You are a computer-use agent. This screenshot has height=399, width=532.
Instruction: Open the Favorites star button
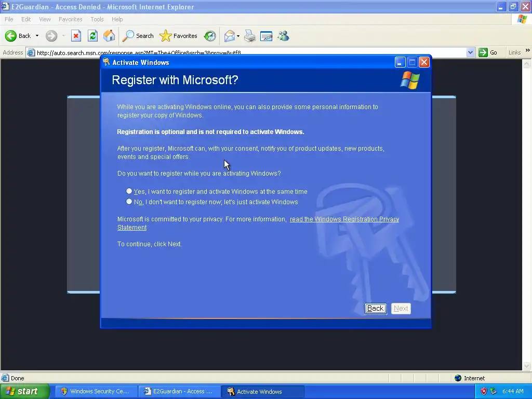[179, 36]
